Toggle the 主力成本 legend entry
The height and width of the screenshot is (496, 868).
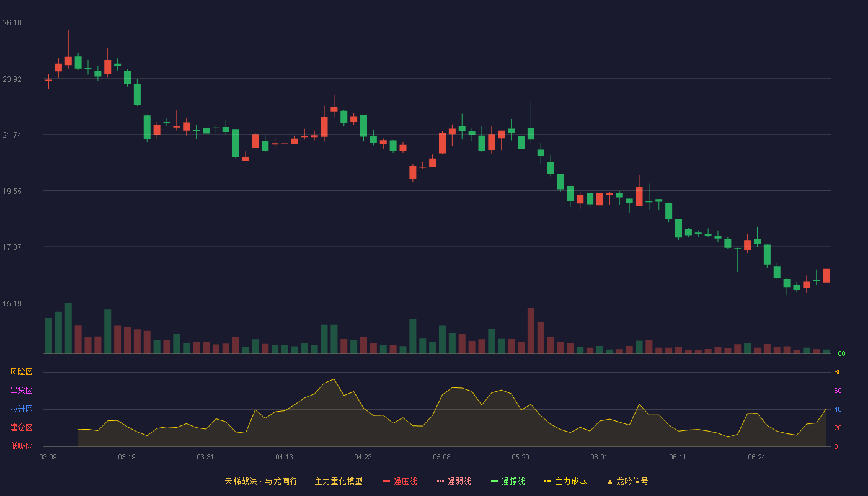click(565, 481)
